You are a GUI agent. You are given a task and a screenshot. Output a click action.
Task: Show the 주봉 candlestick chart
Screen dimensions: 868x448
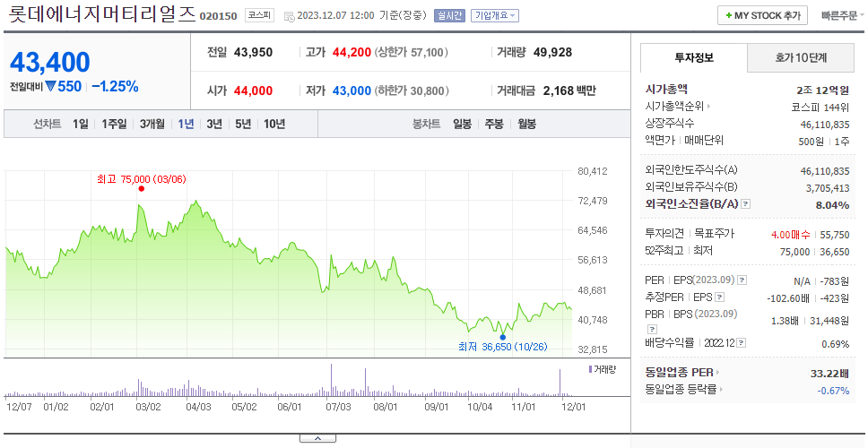(494, 124)
